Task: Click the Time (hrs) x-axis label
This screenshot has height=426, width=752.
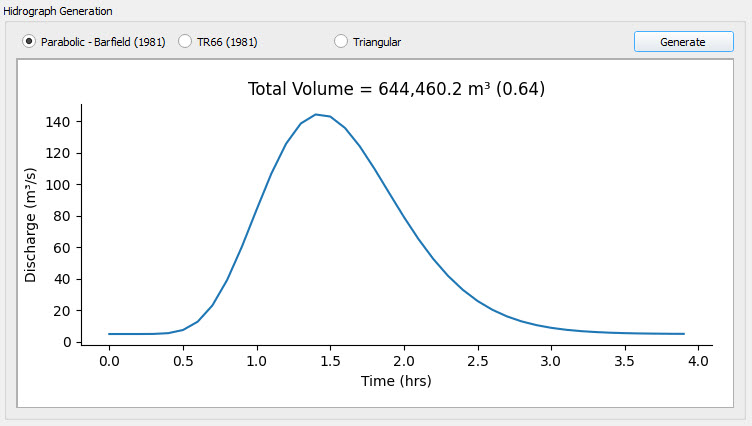Action: tap(396, 380)
